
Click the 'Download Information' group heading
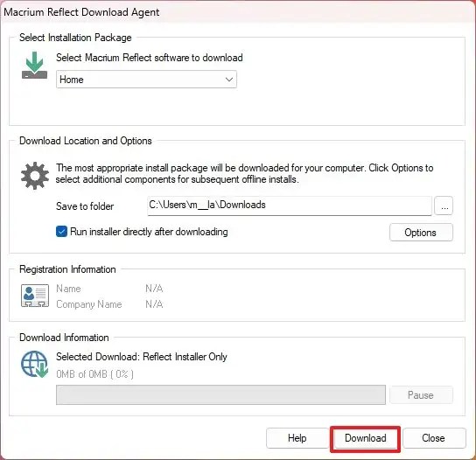[64, 338]
